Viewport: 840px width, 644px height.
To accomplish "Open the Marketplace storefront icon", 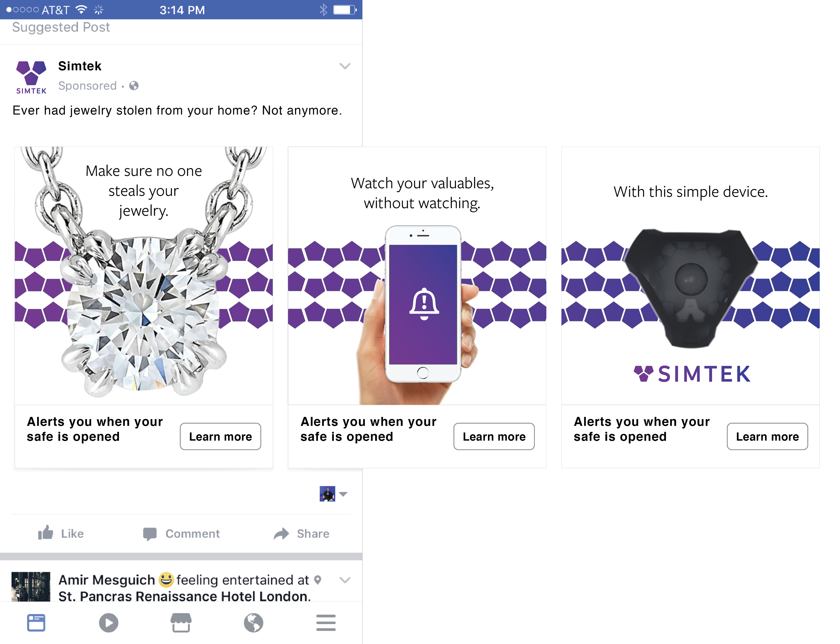I will [x=181, y=623].
